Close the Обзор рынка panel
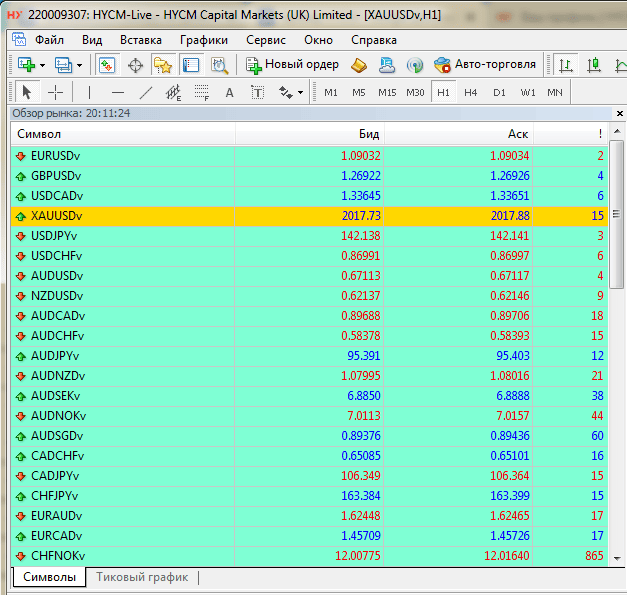 [620, 114]
